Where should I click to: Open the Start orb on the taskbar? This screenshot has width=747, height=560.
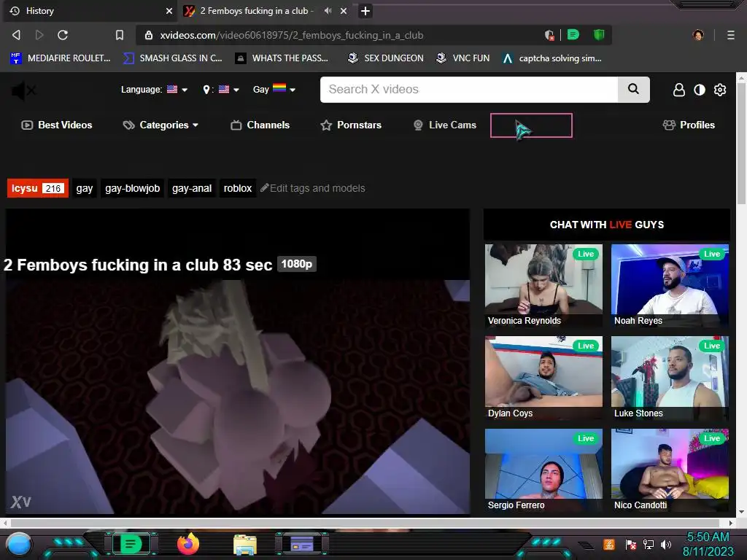point(19,544)
